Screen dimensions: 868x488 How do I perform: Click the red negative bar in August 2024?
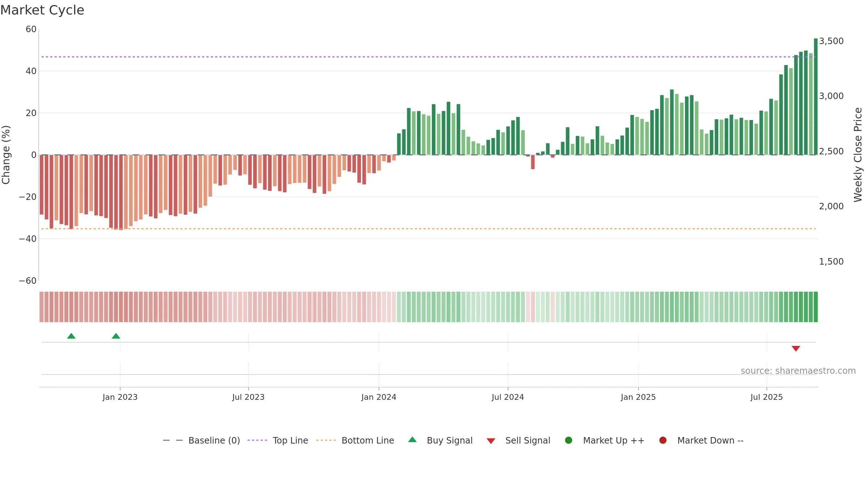click(533, 162)
